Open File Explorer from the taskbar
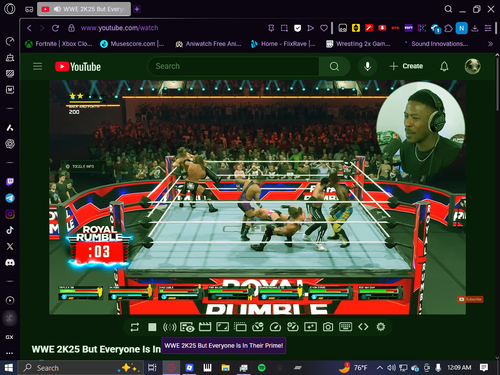Image resolution: width=500 pixels, height=375 pixels. 225,368
